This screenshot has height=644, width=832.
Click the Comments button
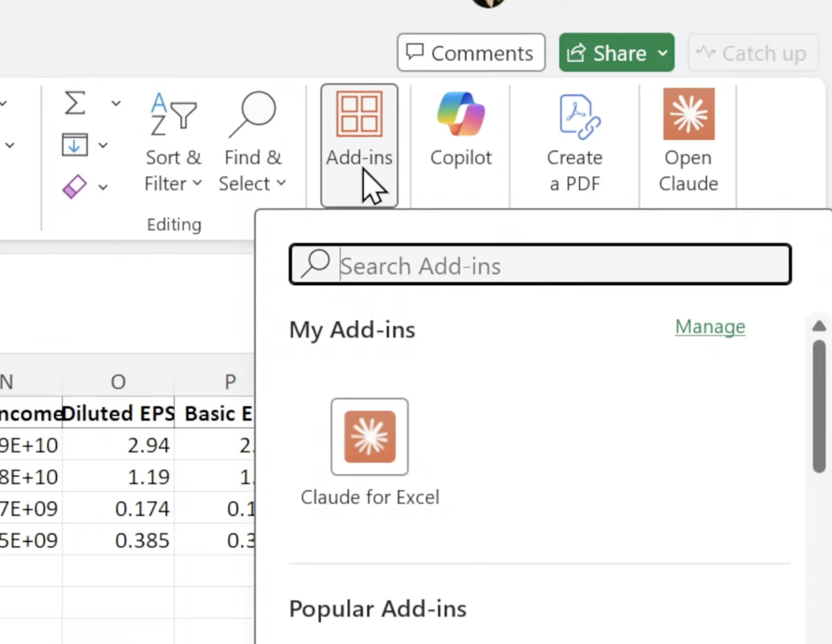pos(471,52)
